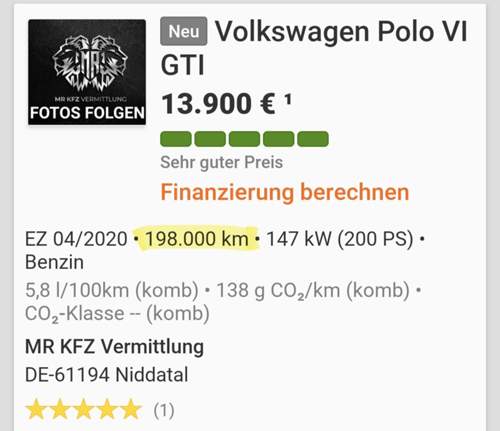Open the MR KFZ dealer logo thumbnail
Screen dimensions: 500x431
[x=87, y=72]
